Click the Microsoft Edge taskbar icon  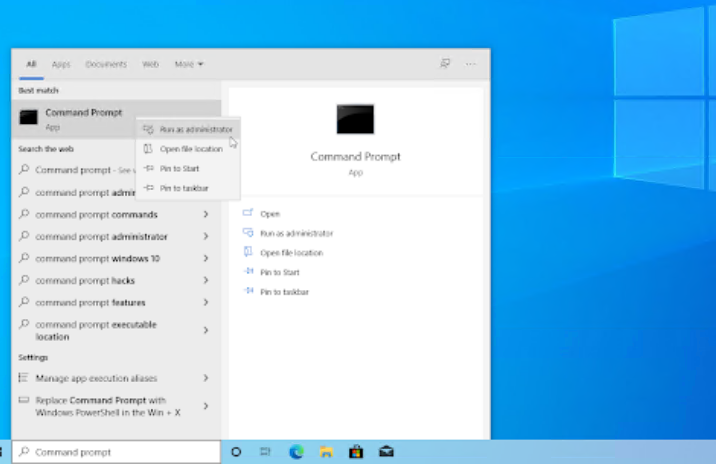tap(296, 452)
